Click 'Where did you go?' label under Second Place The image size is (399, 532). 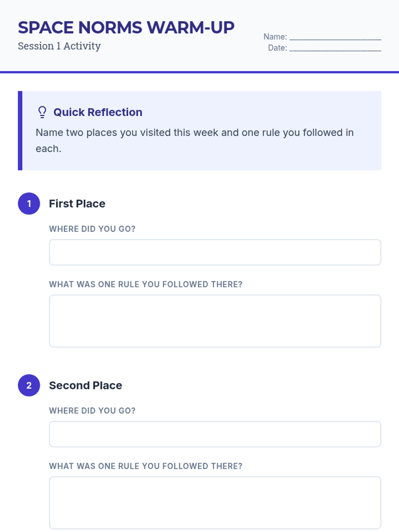click(92, 411)
